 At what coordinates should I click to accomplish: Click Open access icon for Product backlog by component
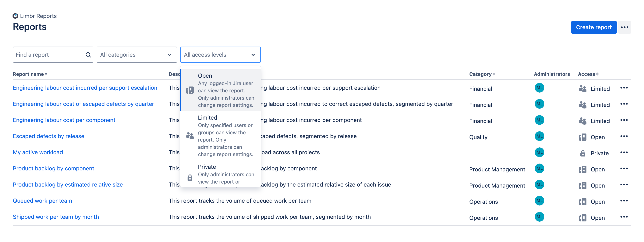coord(582,170)
